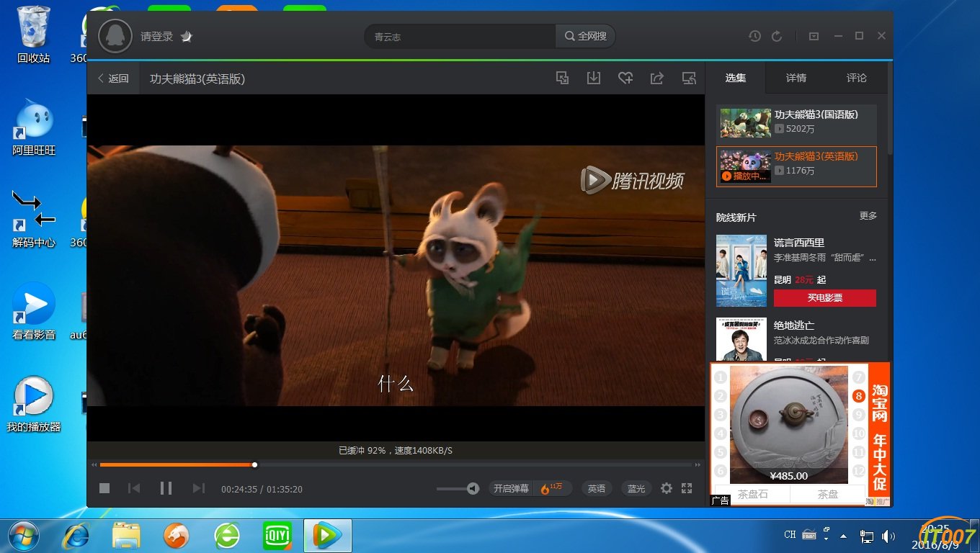Add to favorites with heart-plus icon

point(625,78)
